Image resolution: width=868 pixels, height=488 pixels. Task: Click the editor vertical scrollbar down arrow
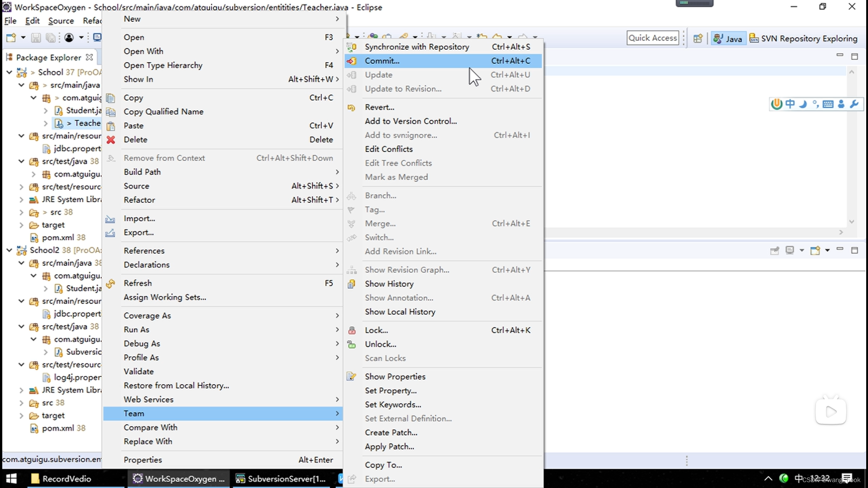[852, 222]
